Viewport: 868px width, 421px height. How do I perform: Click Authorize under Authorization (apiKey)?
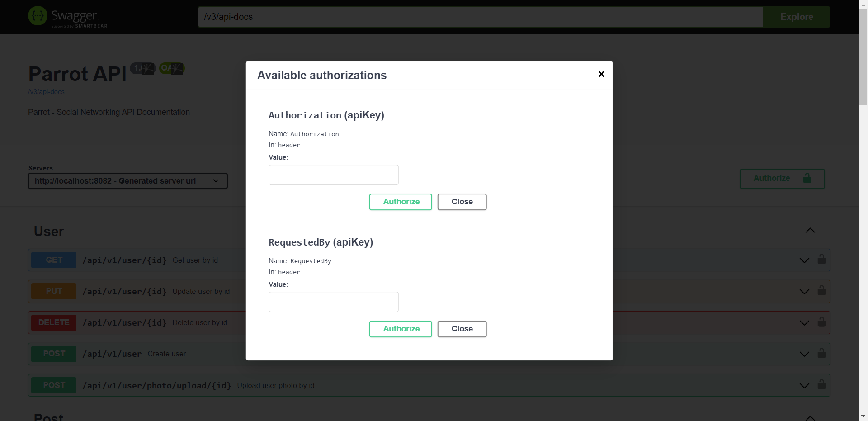pyautogui.click(x=400, y=202)
